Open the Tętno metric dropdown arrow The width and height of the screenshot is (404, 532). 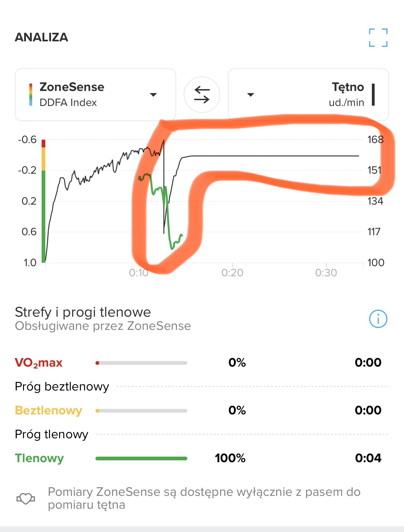click(251, 95)
